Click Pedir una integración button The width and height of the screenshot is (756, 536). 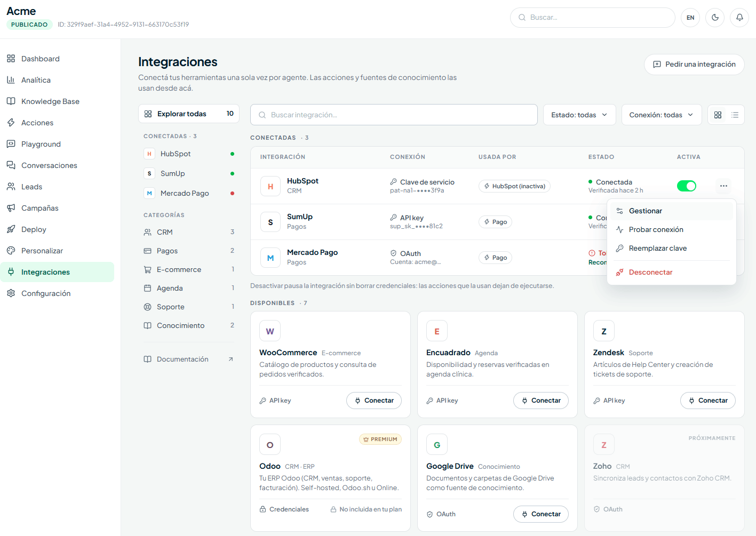coord(694,65)
